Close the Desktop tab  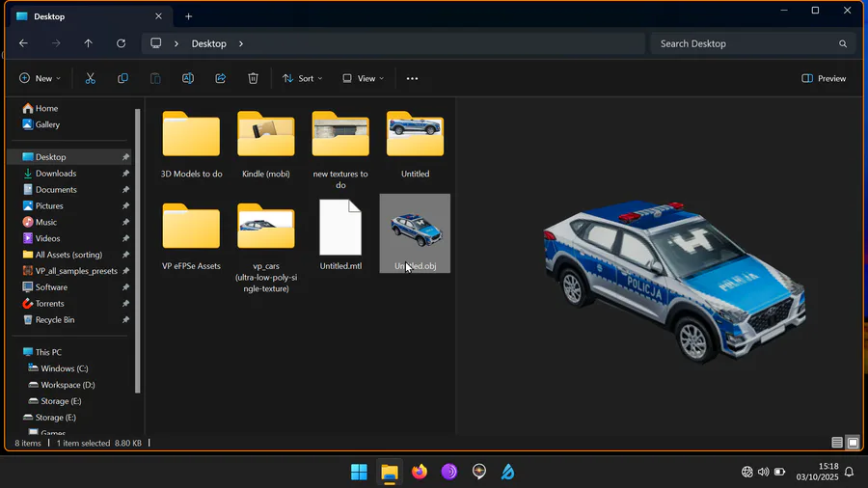(x=158, y=16)
